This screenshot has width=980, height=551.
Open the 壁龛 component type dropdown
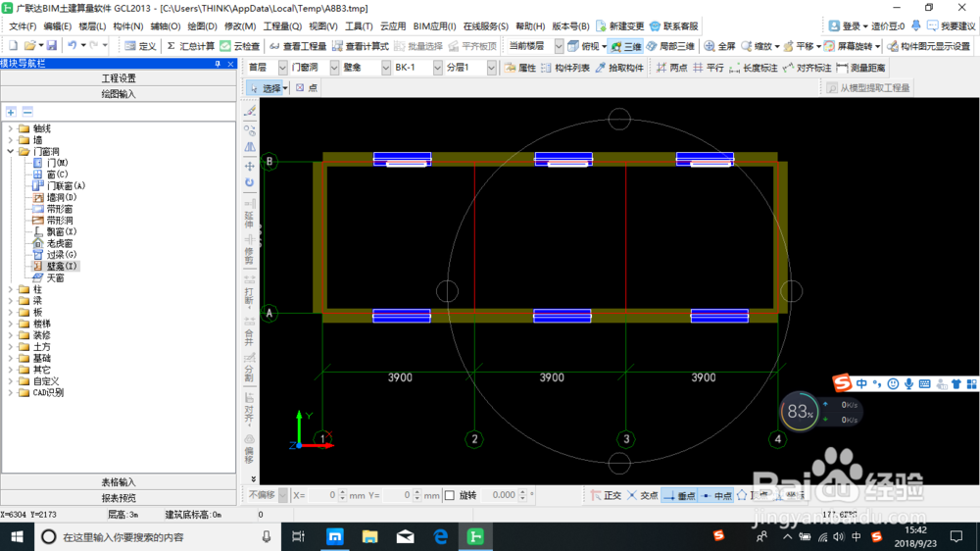[385, 68]
